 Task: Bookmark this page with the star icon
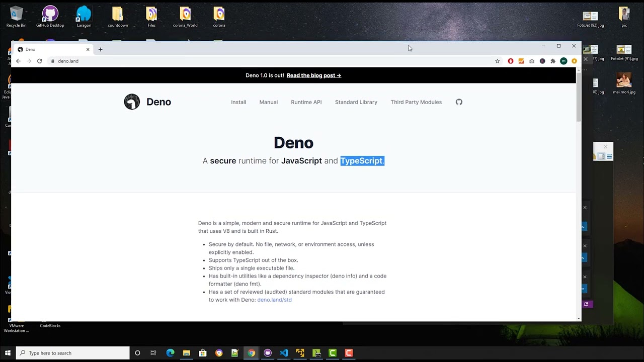pyautogui.click(x=498, y=61)
